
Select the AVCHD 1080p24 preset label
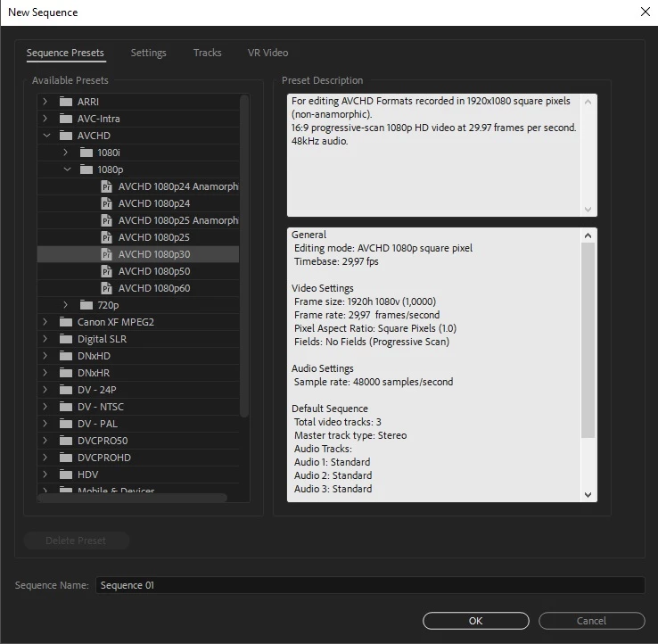(x=154, y=203)
